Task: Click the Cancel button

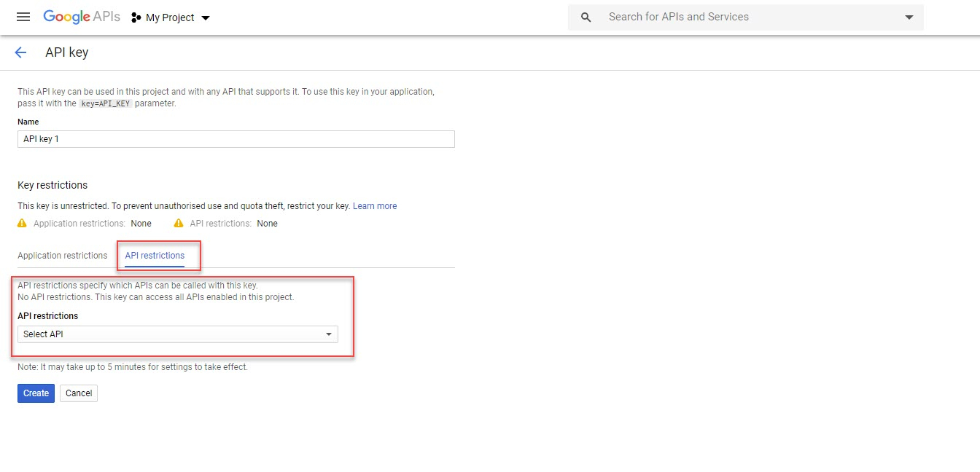Action: coord(79,393)
